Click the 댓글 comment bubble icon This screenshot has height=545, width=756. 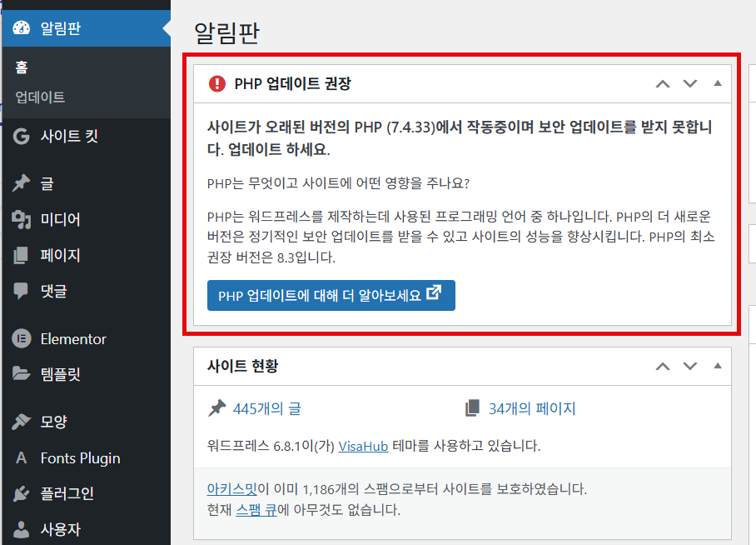click(21, 291)
